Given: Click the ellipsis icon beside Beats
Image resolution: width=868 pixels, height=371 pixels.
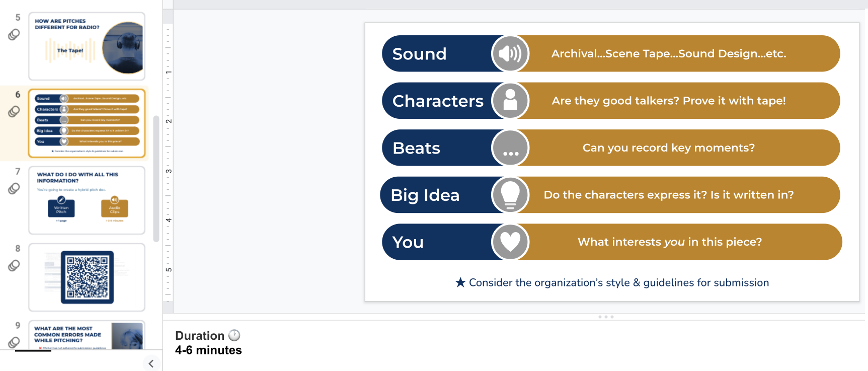Looking at the screenshot, I should click(510, 148).
